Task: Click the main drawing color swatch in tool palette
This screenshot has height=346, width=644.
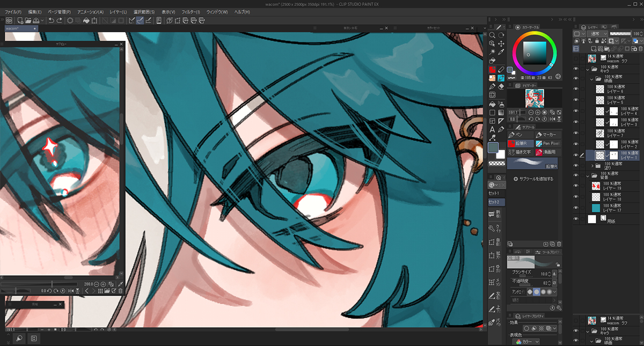Action: pyautogui.click(x=494, y=147)
